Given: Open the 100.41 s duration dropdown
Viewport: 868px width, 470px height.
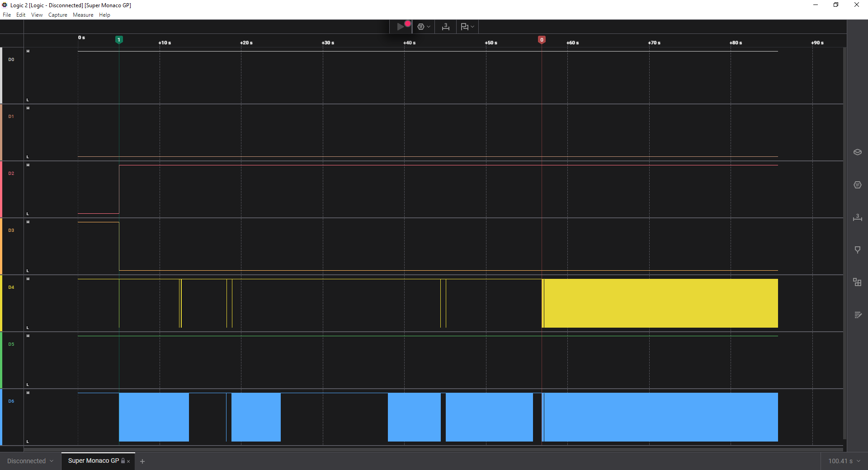Looking at the screenshot, I should coord(844,461).
